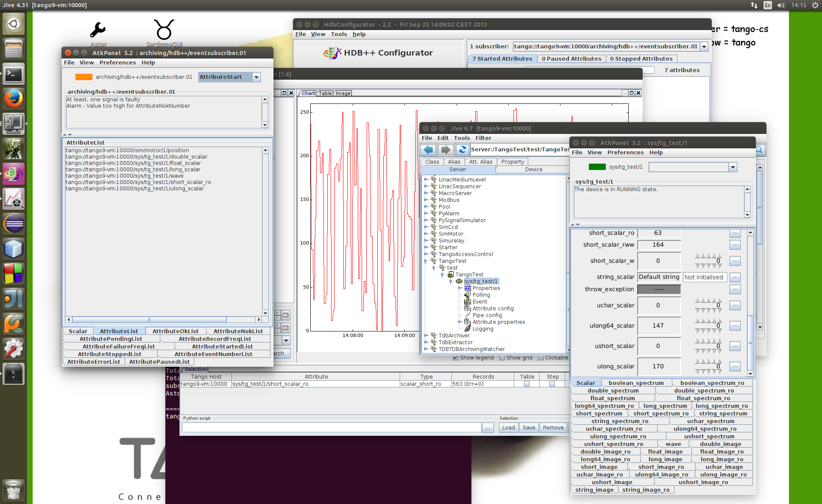Open the Trash icon in the dock

click(x=14, y=490)
